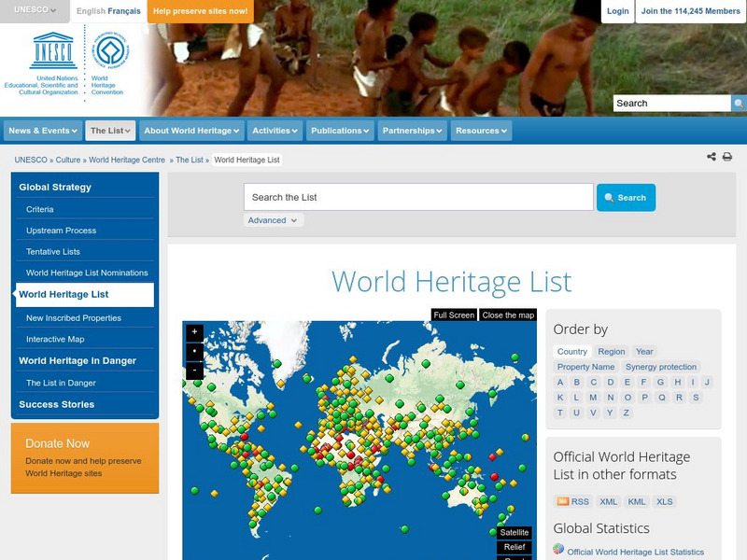Switch language to Français
The width and height of the screenshot is (747, 560).
point(124,11)
